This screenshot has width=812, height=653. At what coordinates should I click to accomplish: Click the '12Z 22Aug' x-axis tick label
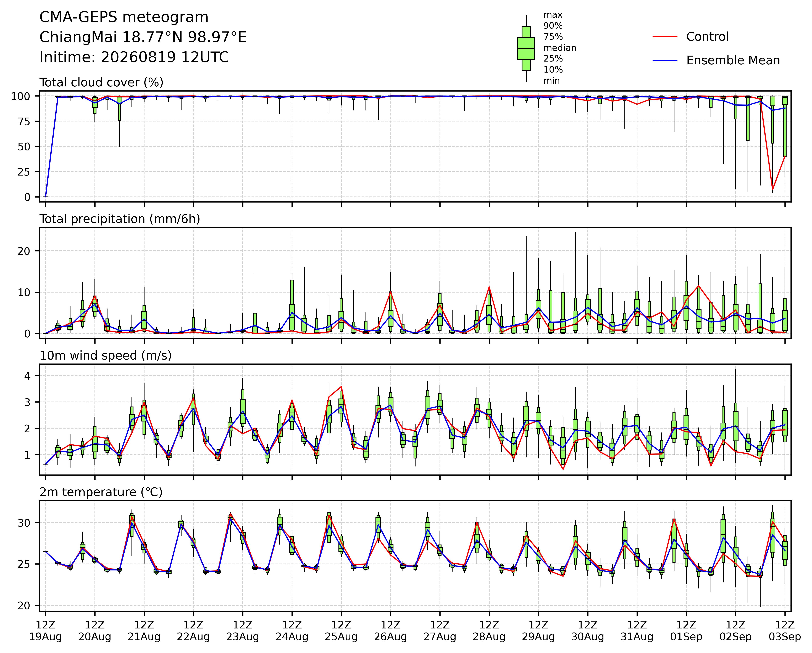[194, 631]
